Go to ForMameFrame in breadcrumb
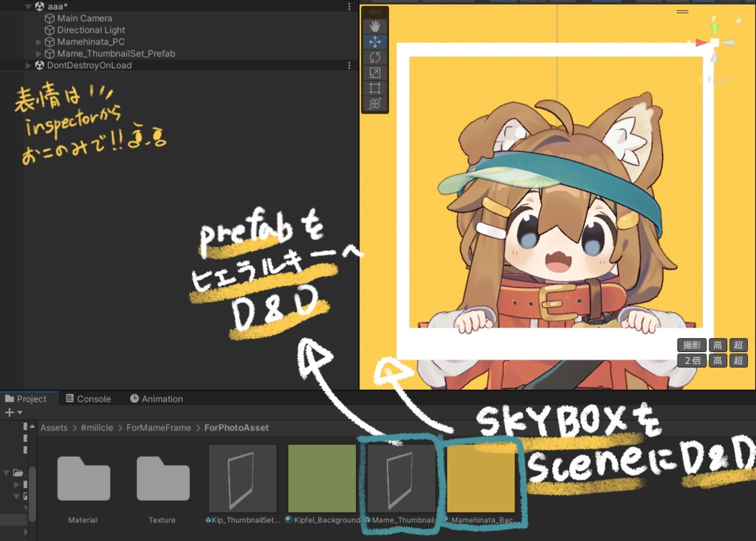Screen dimensions: 756x541 (159, 427)
